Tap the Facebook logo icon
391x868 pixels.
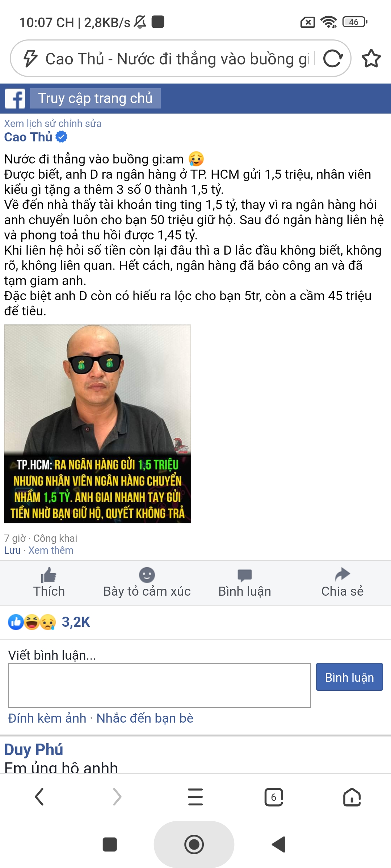point(15,98)
